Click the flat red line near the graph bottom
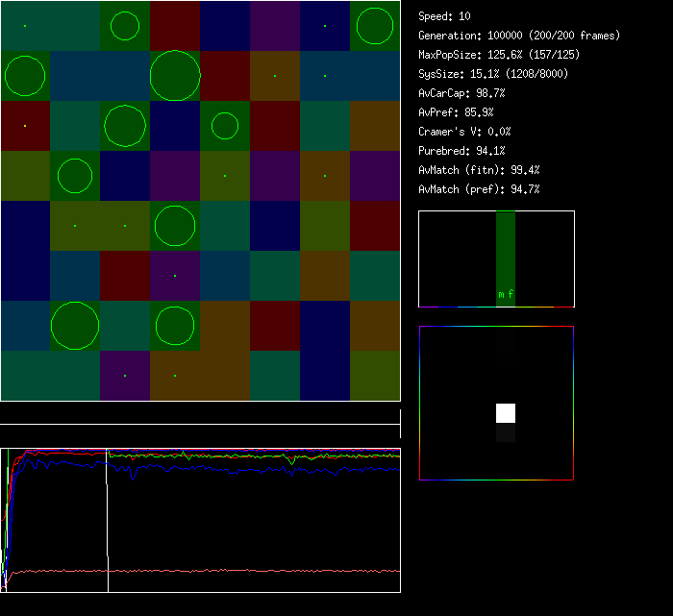 point(240,571)
